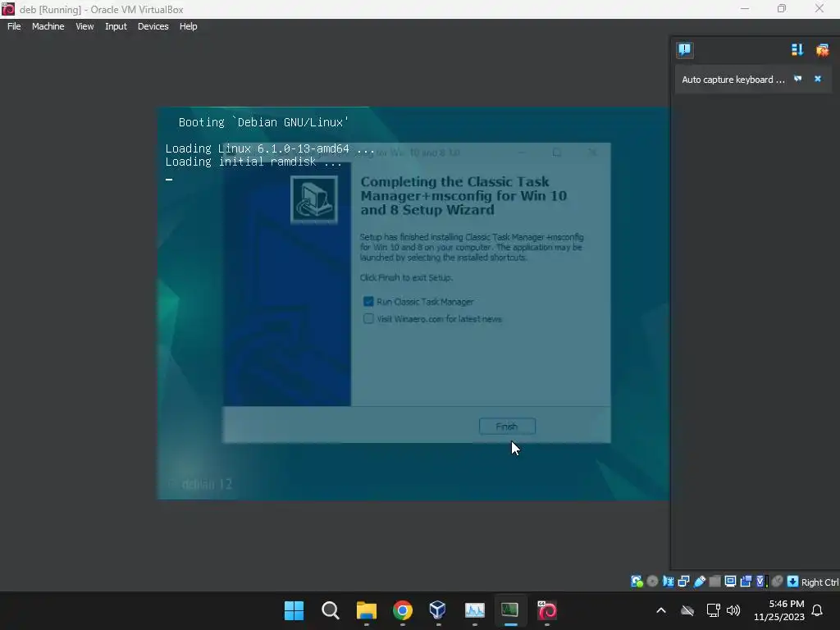
Task: Click the mouse integration status icon
Action: click(x=777, y=582)
